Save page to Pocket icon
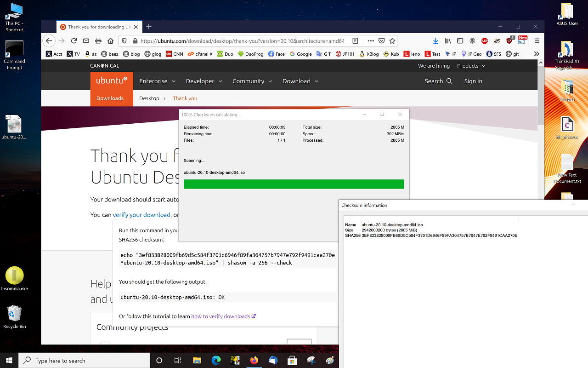Image resolution: width=588 pixels, height=368 pixels. pos(381,41)
